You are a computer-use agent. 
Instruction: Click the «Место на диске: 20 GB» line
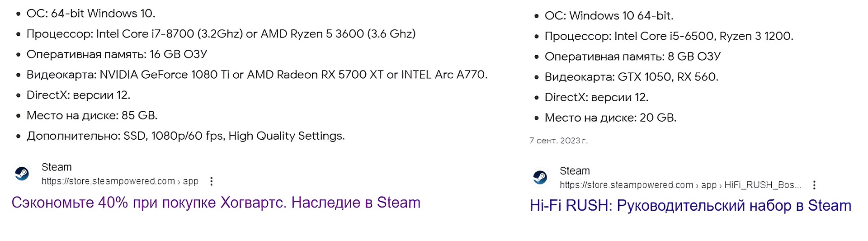click(610, 118)
